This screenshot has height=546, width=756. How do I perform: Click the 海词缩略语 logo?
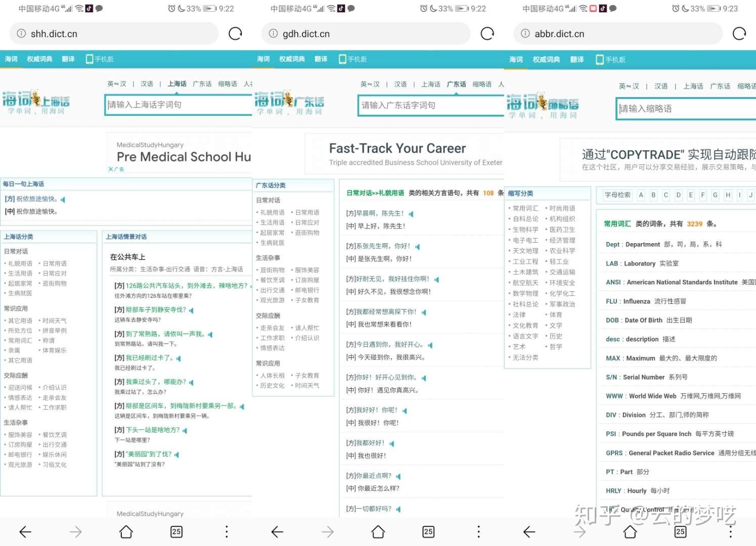(543, 107)
